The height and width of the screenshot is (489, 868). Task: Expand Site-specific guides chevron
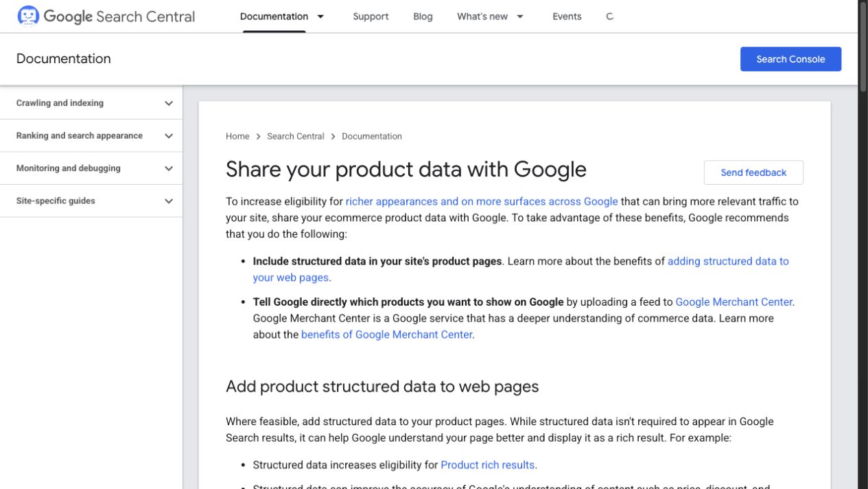coord(169,201)
